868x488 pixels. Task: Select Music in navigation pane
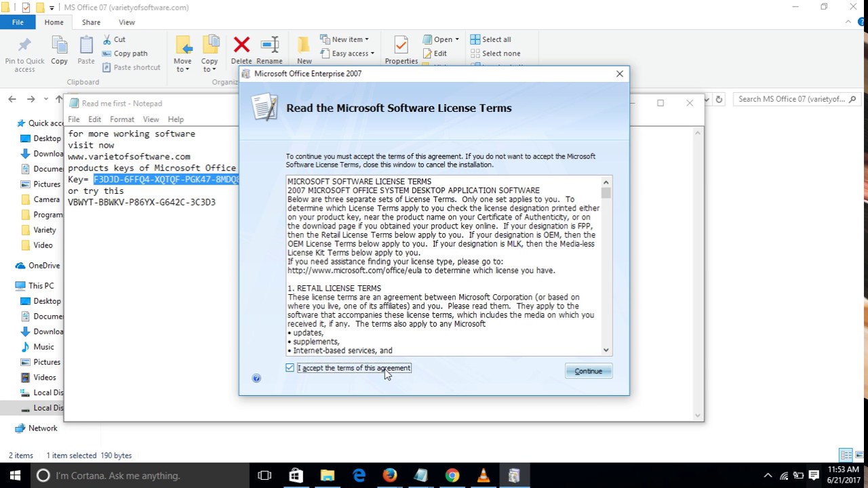click(38, 347)
